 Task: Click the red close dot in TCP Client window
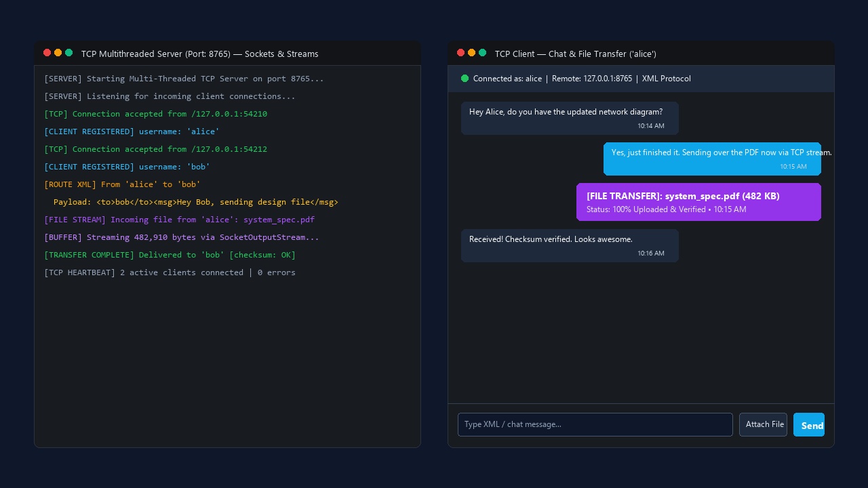click(x=460, y=53)
